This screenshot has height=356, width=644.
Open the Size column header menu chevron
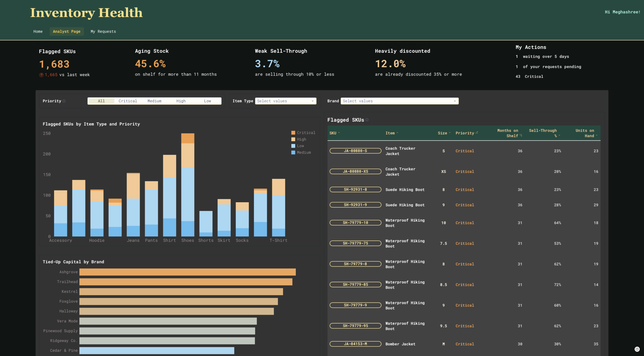pos(450,133)
